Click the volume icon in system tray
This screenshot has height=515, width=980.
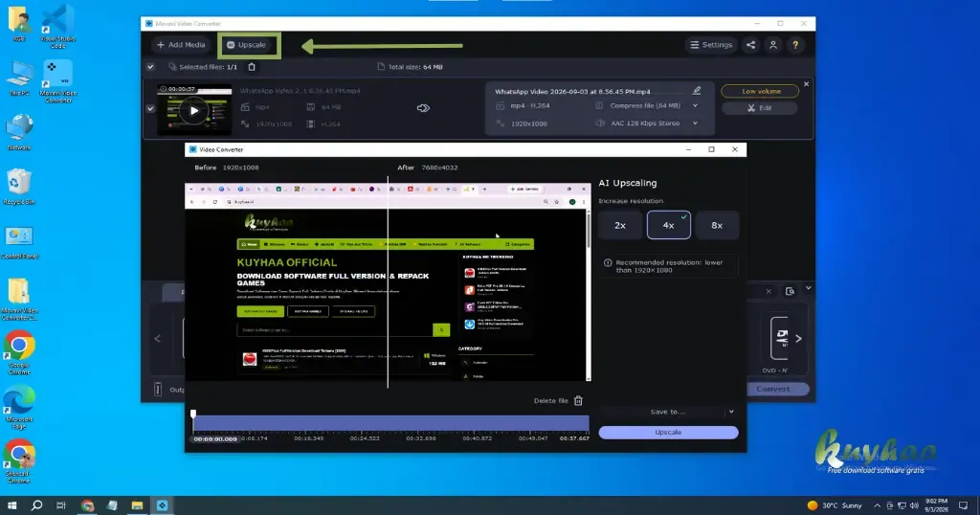point(914,505)
